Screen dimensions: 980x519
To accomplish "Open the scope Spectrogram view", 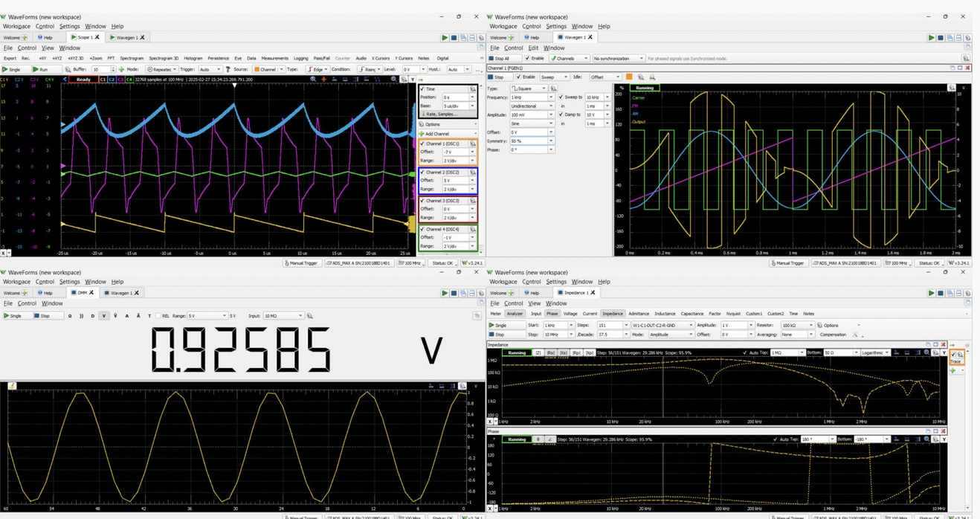I will 132,58.
